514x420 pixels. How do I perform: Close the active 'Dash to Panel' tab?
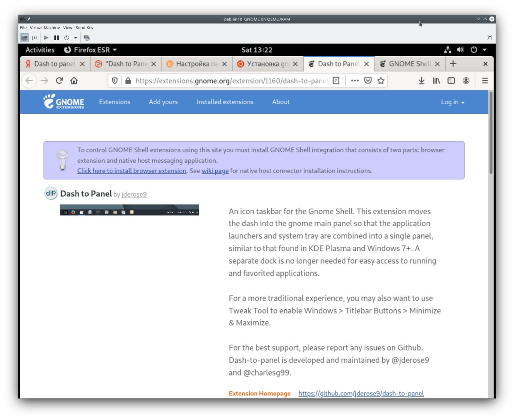366,64
